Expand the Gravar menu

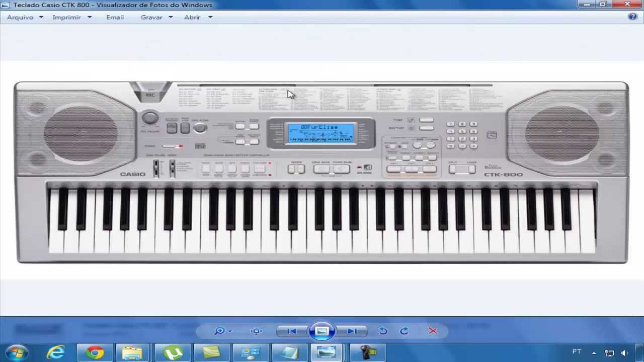coord(156,17)
